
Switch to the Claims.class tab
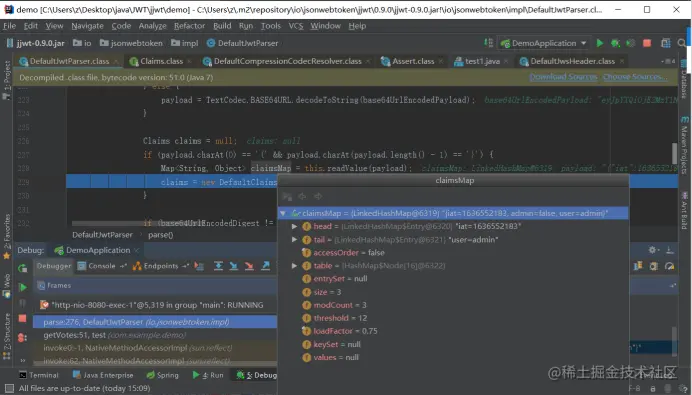click(x=162, y=61)
